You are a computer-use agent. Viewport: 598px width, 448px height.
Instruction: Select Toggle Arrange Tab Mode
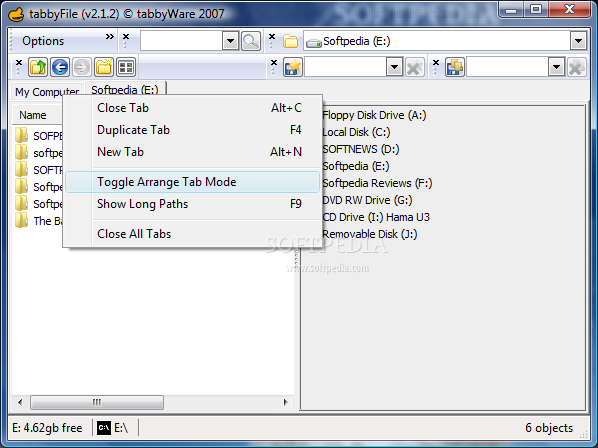tap(192, 182)
